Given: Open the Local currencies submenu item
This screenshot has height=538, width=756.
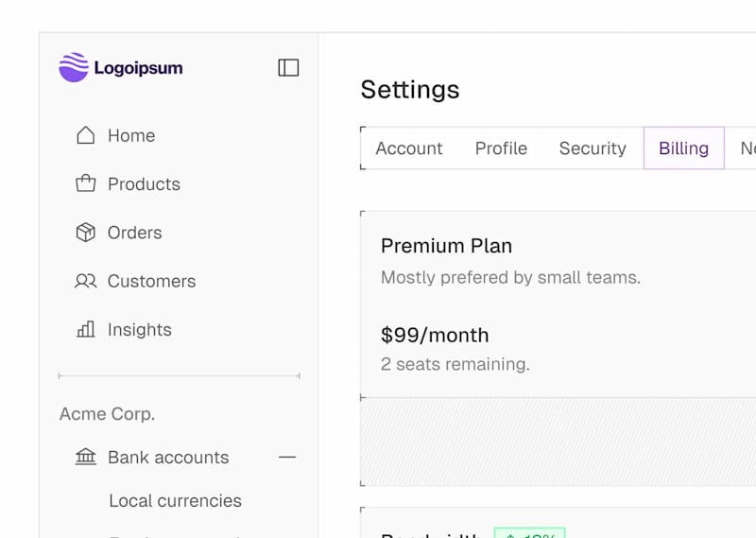Looking at the screenshot, I should [x=175, y=500].
